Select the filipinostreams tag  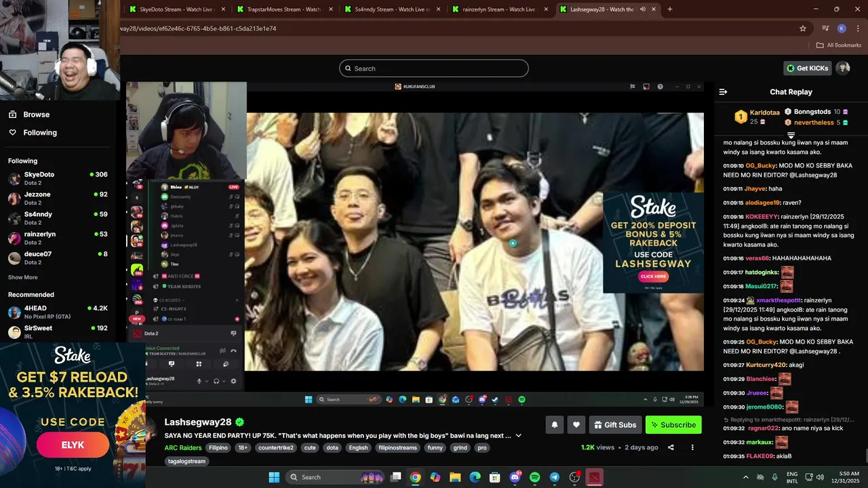[x=399, y=448]
